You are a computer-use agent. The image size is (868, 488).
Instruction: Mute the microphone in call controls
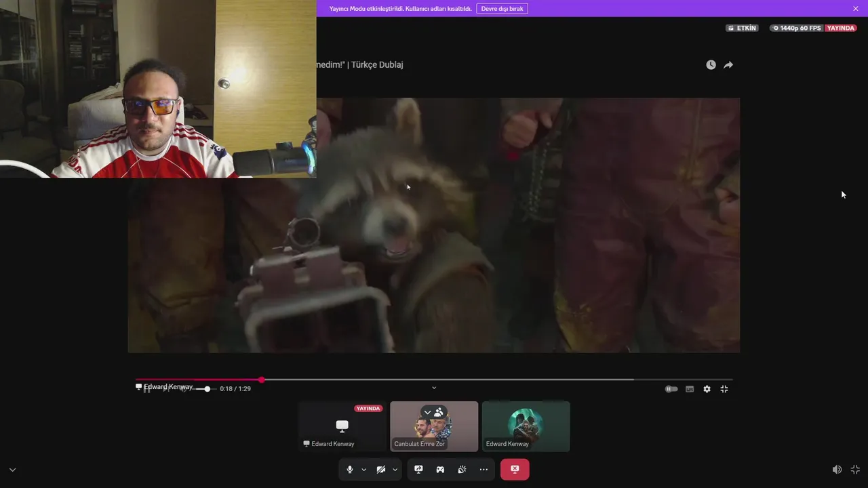[x=350, y=470]
